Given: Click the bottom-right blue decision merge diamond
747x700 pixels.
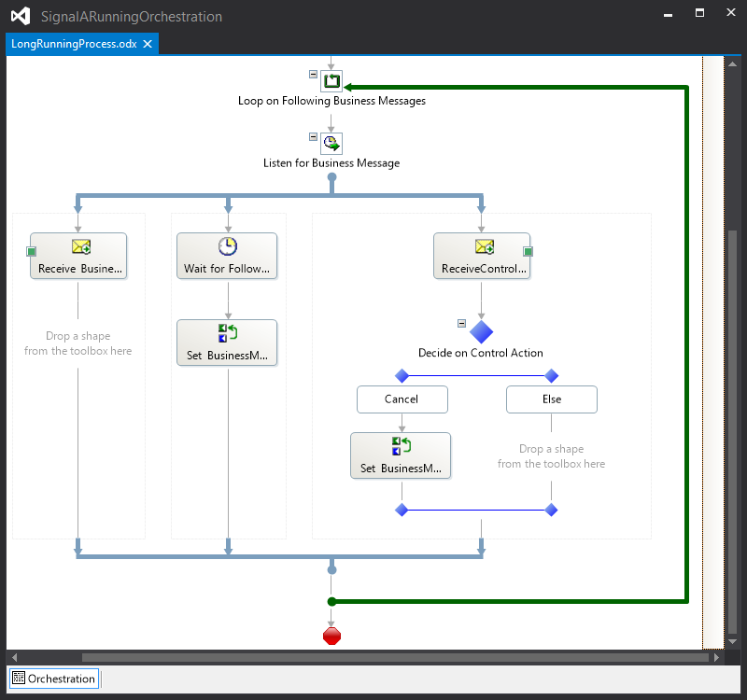Looking at the screenshot, I should 552,510.
